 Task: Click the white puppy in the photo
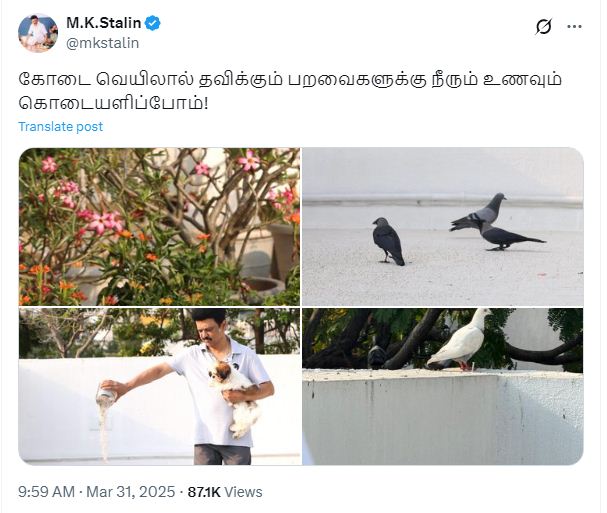[235, 399]
